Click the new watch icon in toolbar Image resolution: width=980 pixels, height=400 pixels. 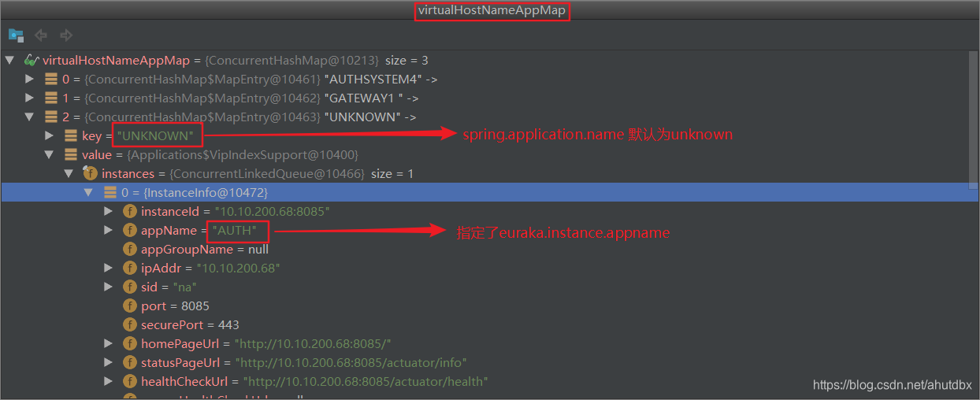(16, 35)
